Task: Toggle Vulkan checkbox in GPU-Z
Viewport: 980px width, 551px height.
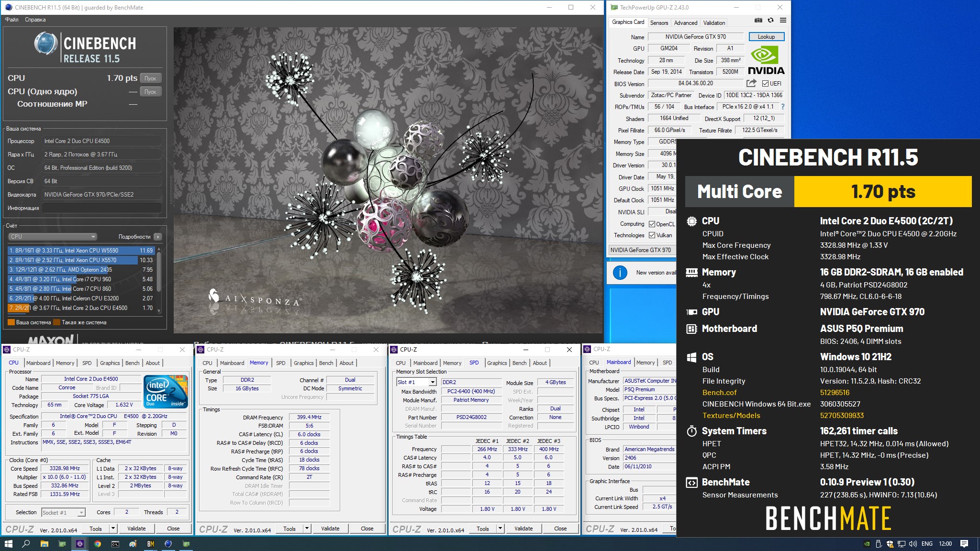Action: click(652, 235)
